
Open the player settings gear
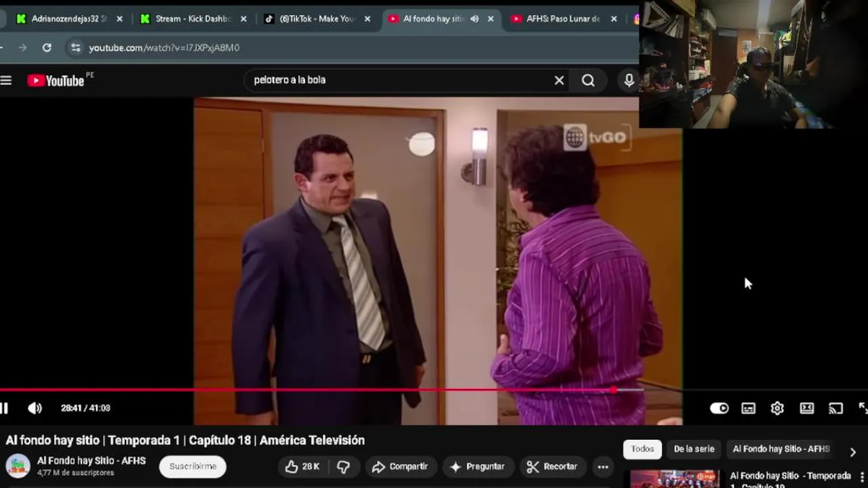[777, 408]
